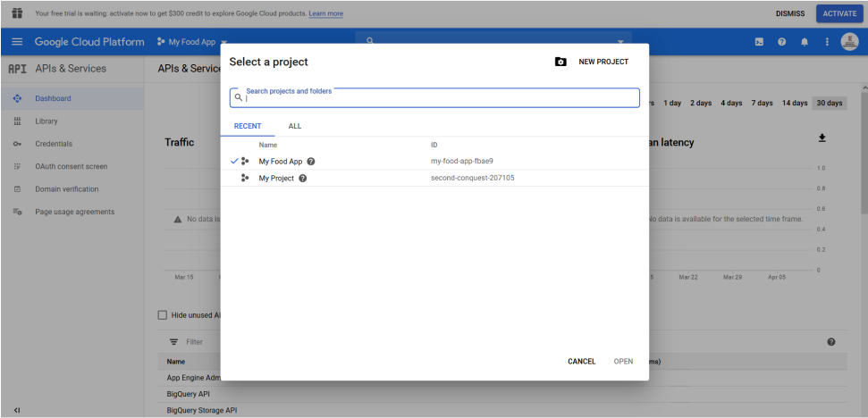The width and height of the screenshot is (868, 418).
Task: Click the Dashboard sidebar icon
Action: (x=17, y=98)
